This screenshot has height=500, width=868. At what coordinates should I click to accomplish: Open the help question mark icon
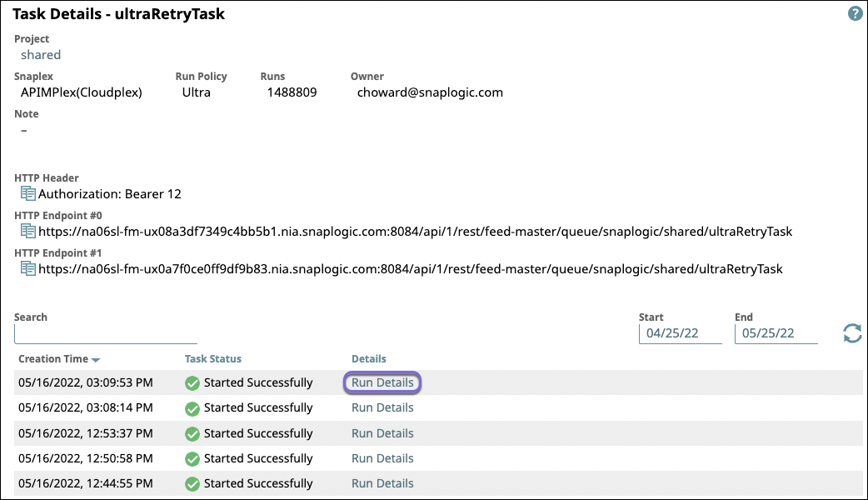tap(855, 14)
